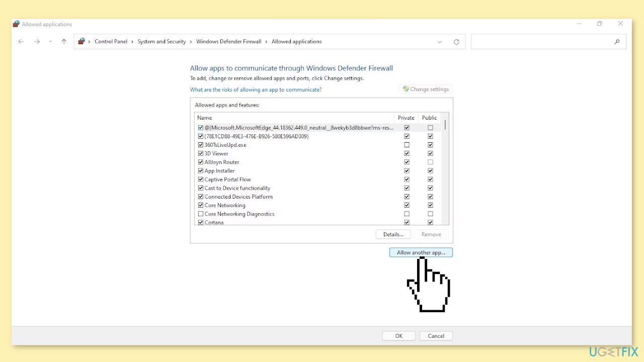644x362 pixels.
Task: Open the risks of allowing an app link
Action: [x=256, y=89]
